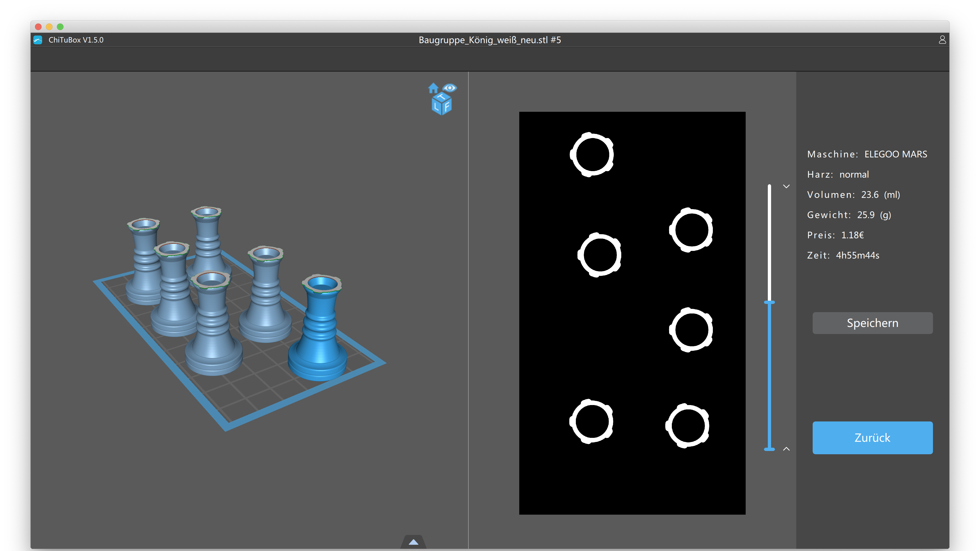Toggle the eye perspective view icon
980x551 pixels.
pos(450,88)
